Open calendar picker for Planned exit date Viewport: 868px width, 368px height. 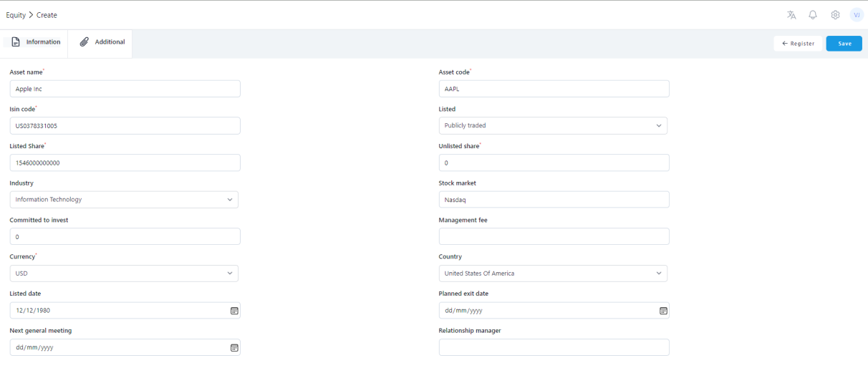[663, 311]
